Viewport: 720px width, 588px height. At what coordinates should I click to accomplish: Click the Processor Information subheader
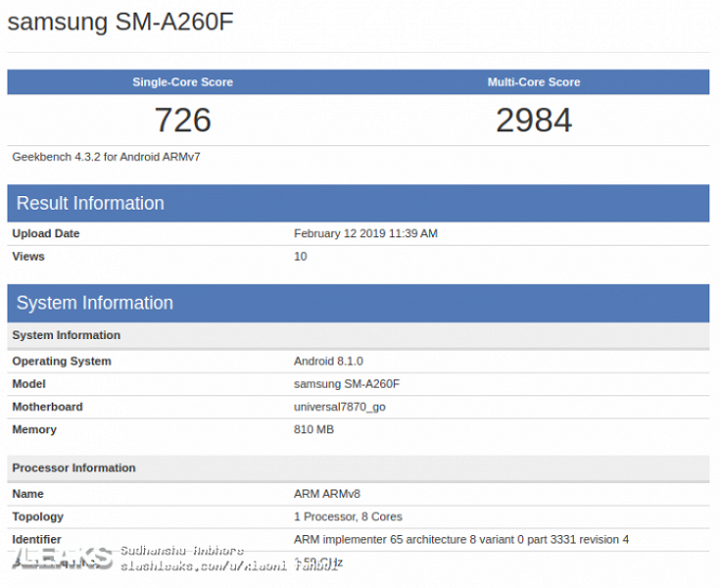click(x=73, y=467)
